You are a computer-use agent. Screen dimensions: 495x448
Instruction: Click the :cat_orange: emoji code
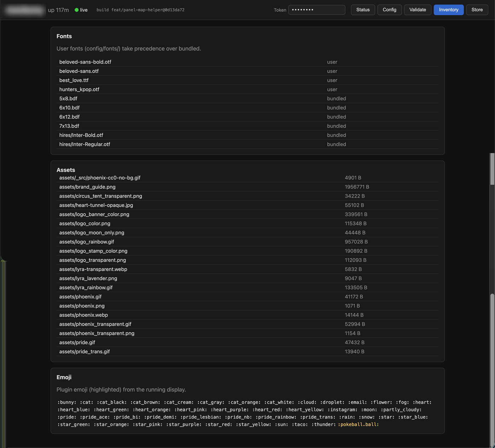click(244, 402)
